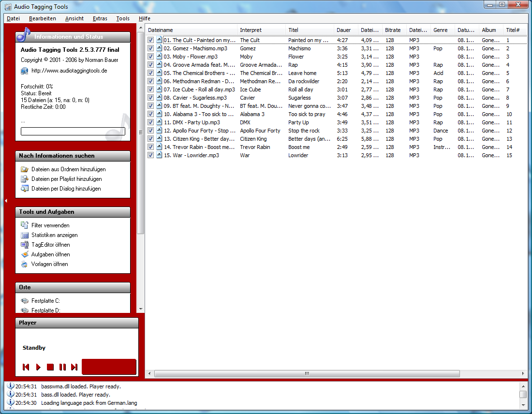This screenshot has width=532, height=414.
Task: Uncheck the checkbox for 01. The Cult
Action: (x=150, y=40)
